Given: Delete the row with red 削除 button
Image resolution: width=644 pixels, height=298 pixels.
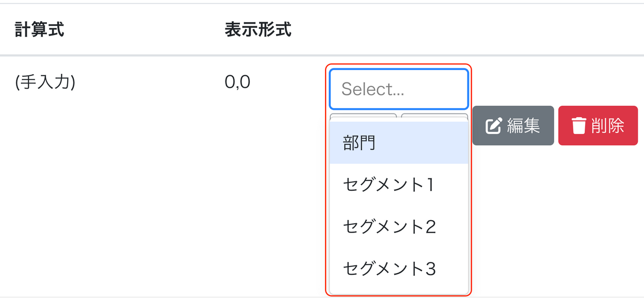Looking at the screenshot, I should point(598,126).
